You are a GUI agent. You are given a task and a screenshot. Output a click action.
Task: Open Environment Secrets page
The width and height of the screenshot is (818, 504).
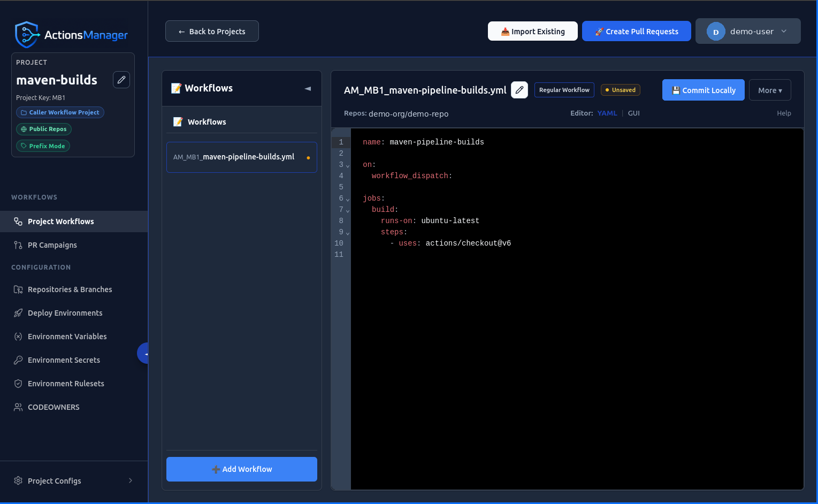[x=74, y=360]
